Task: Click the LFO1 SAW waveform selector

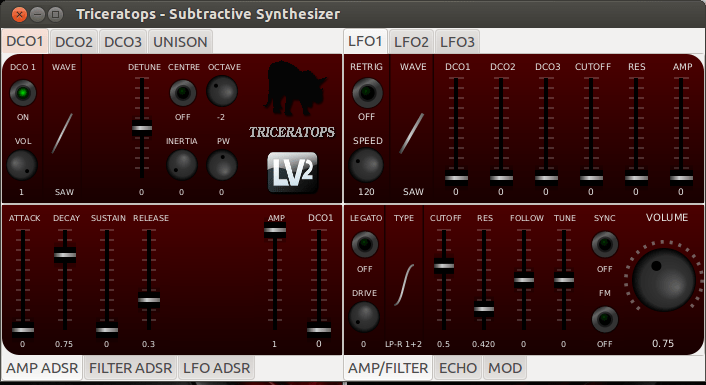Action: click(x=412, y=133)
